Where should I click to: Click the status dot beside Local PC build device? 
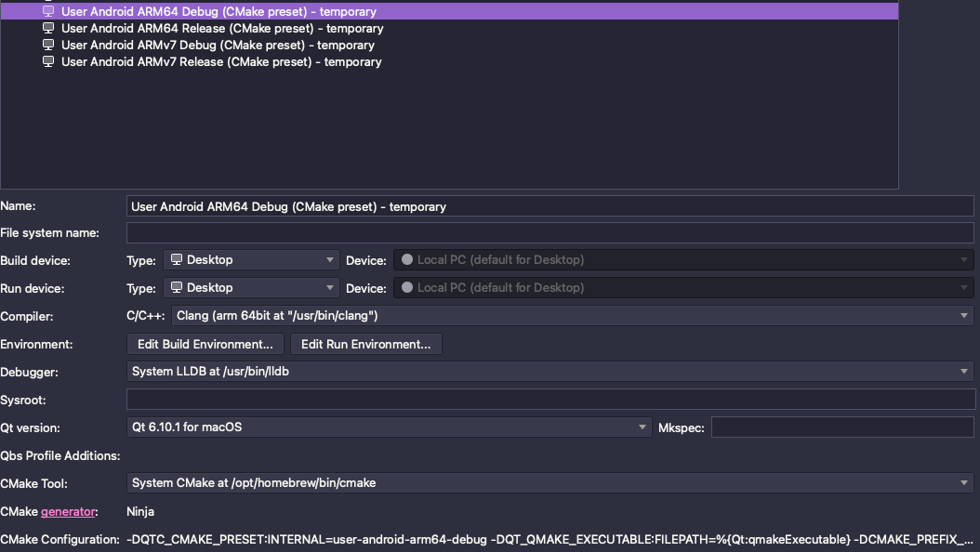click(406, 259)
